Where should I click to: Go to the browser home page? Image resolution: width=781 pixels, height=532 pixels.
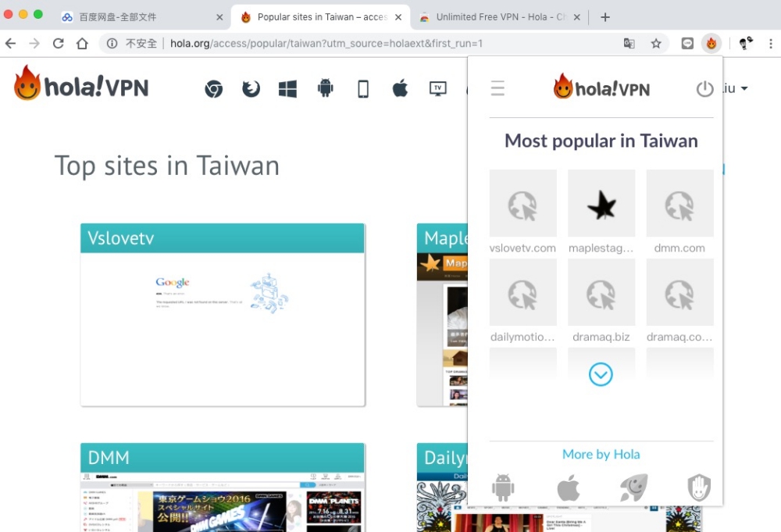(x=82, y=43)
